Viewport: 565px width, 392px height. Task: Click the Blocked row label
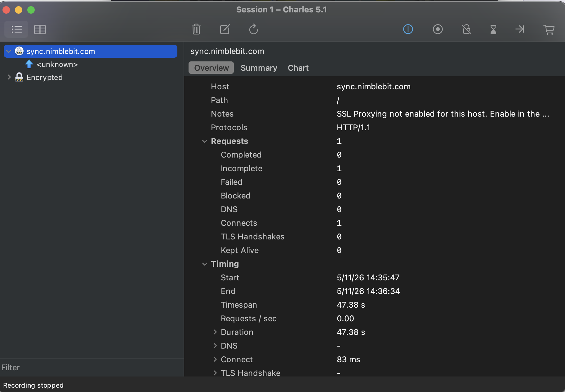click(235, 196)
